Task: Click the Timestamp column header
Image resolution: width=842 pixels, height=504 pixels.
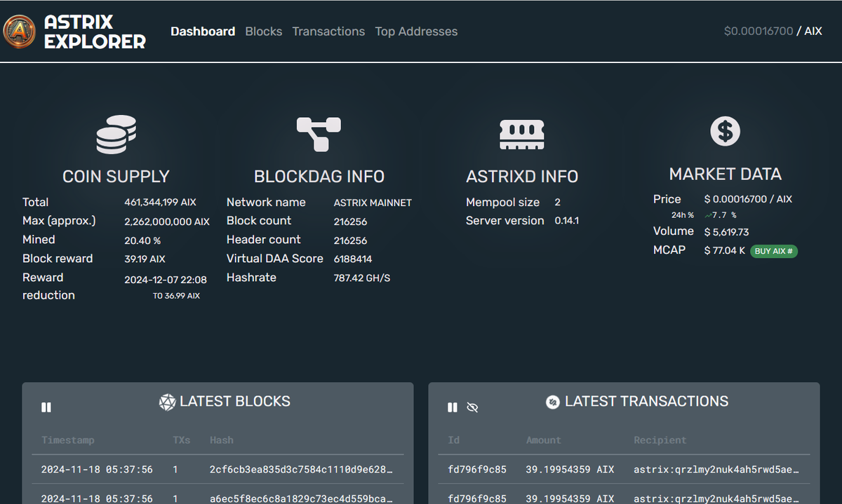Action: click(x=67, y=440)
